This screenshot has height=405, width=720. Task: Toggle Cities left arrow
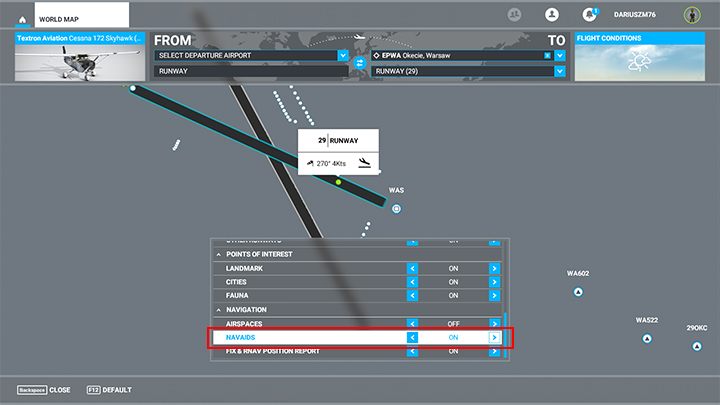(412, 282)
